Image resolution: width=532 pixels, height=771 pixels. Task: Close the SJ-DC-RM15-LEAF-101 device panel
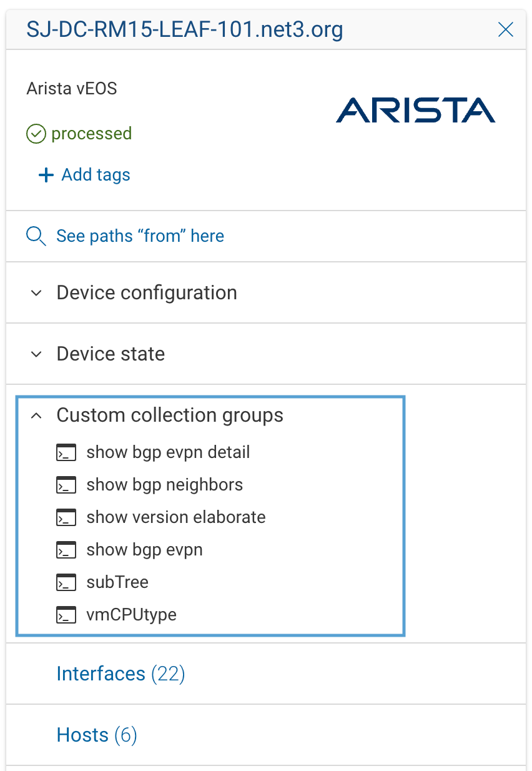(x=505, y=29)
